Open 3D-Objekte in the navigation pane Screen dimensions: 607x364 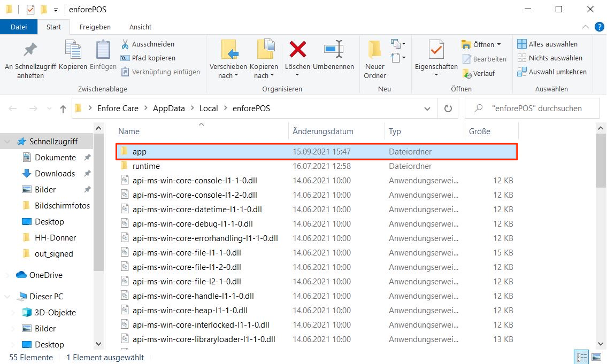pos(55,313)
